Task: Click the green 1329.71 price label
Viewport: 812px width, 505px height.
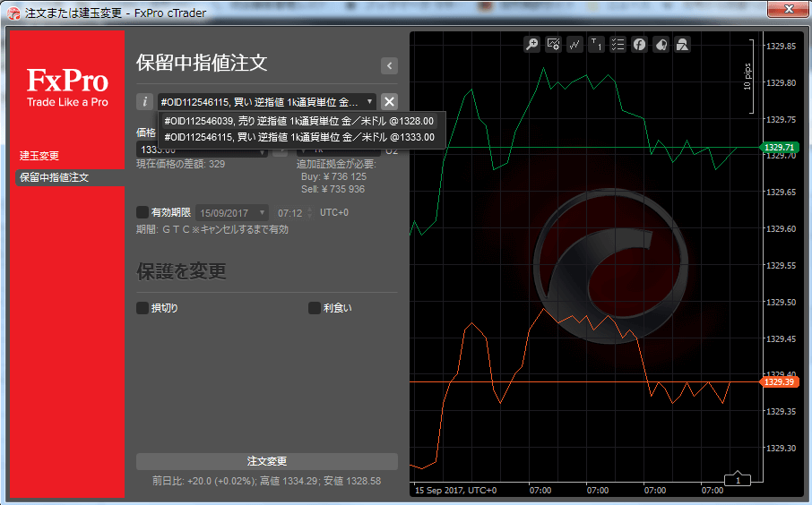Action: 779,148
